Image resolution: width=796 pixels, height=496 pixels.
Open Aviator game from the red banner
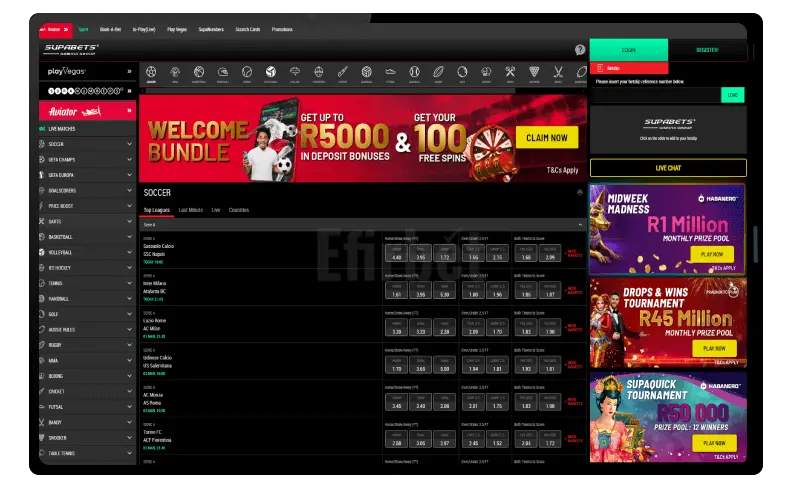click(x=88, y=112)
